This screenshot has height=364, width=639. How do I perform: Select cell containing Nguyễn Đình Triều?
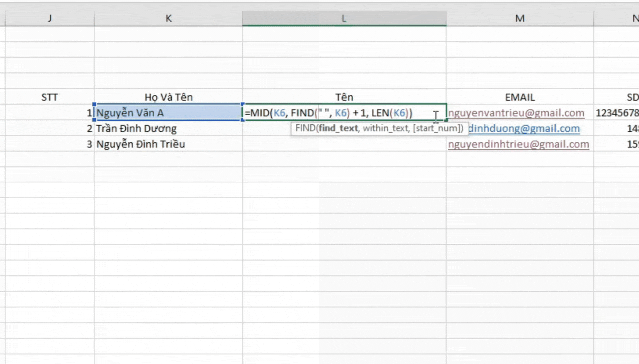point(168,144)
